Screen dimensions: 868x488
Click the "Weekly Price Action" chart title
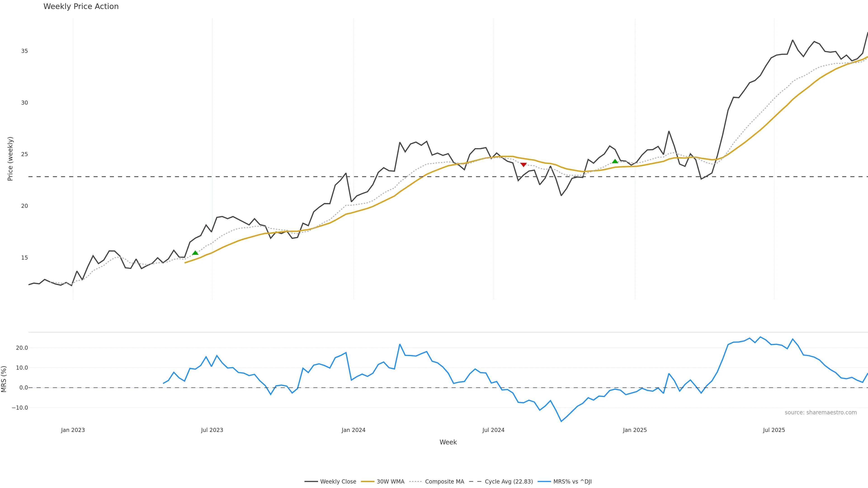[x=81, y=6]
